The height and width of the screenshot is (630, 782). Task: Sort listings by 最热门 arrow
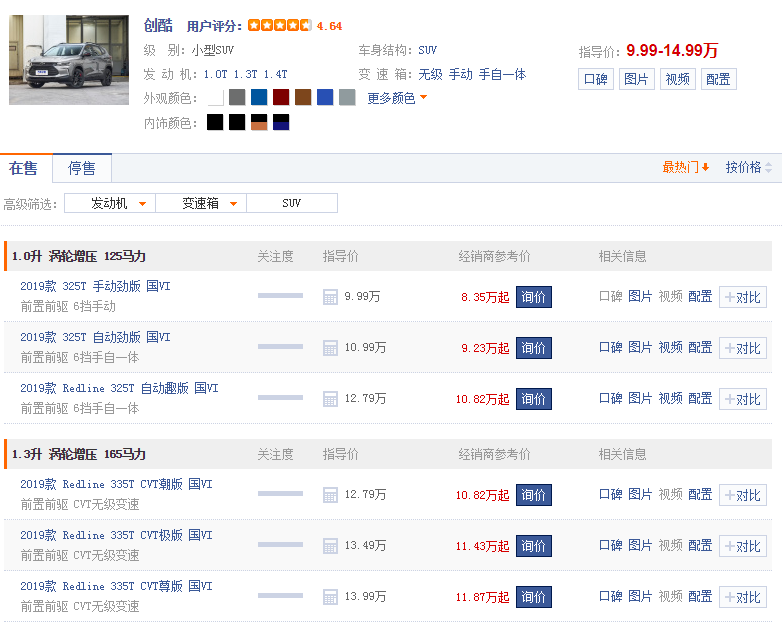coord(686,168)
